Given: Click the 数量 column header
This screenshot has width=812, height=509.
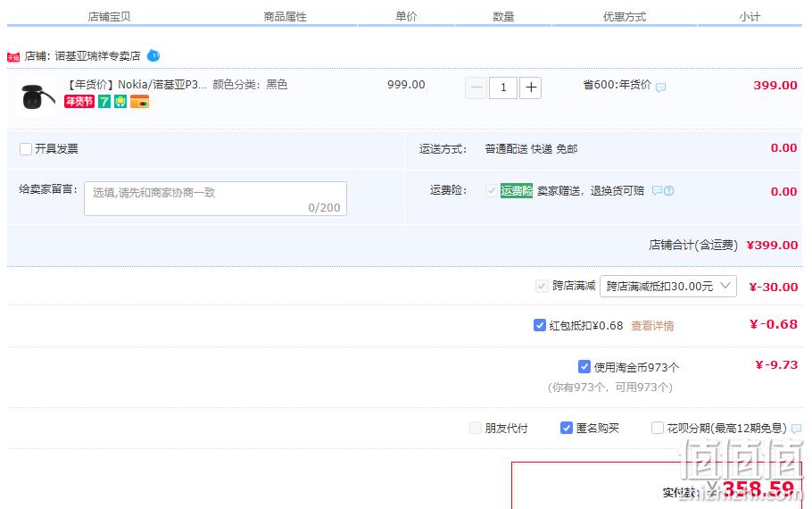Looking at the screenshot, I should [503, 17].
